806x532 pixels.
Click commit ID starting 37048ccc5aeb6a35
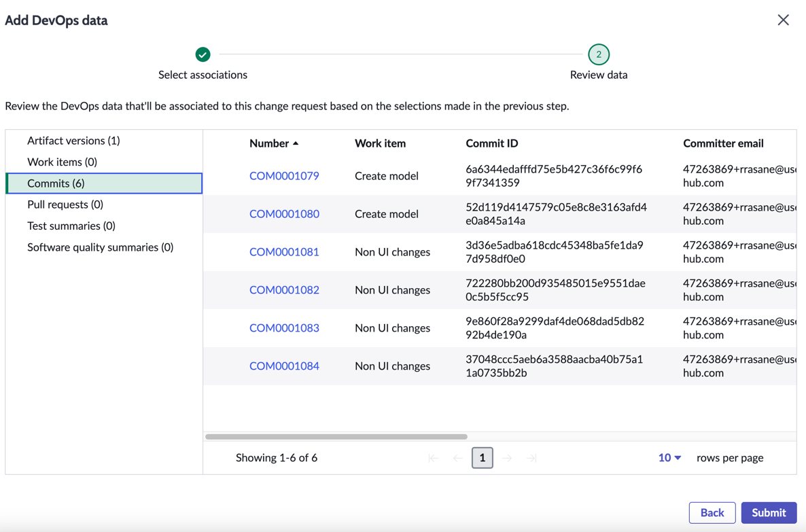tap(554, 366)
